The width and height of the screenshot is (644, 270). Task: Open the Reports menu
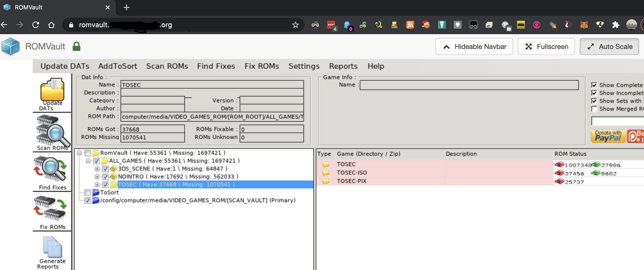pyautogui.click(x=343, y=66)
